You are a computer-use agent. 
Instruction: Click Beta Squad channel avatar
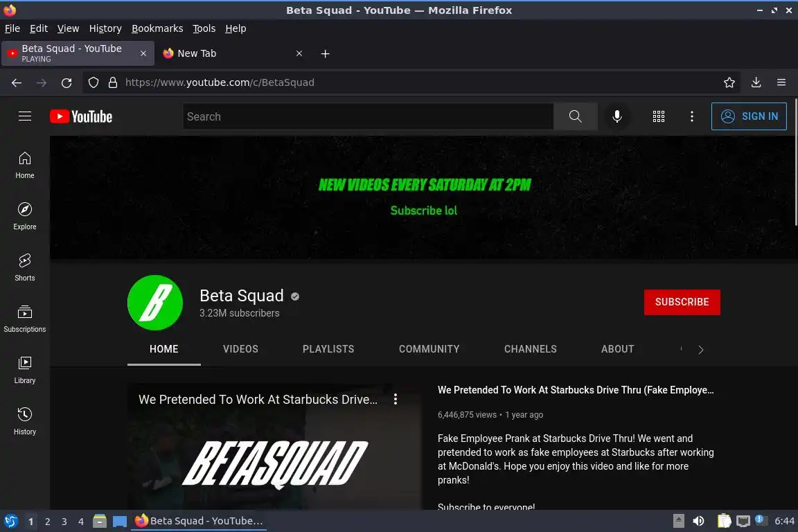pyautogui.click(x=154, y=303)
